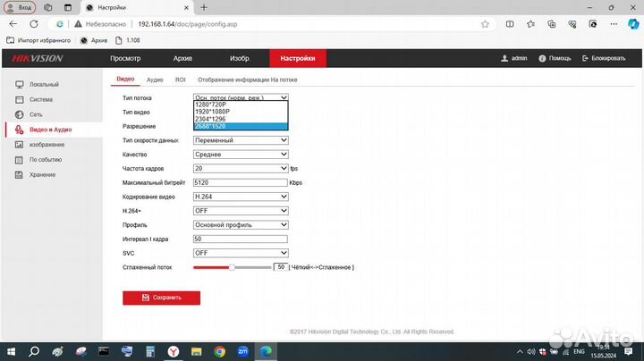Switch to the Аудио tab
Image resolution: width=644 pixels, height=361 pixels.
(x=155, y=80)
